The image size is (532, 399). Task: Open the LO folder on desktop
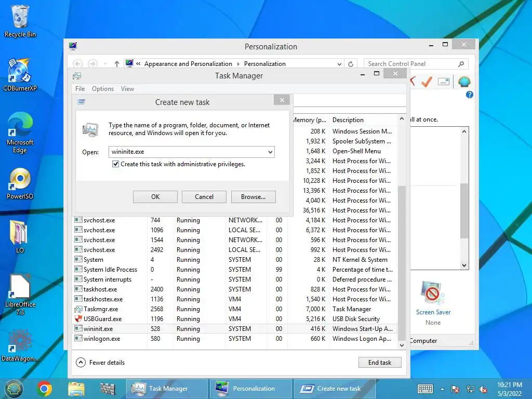tap(19, 236)
